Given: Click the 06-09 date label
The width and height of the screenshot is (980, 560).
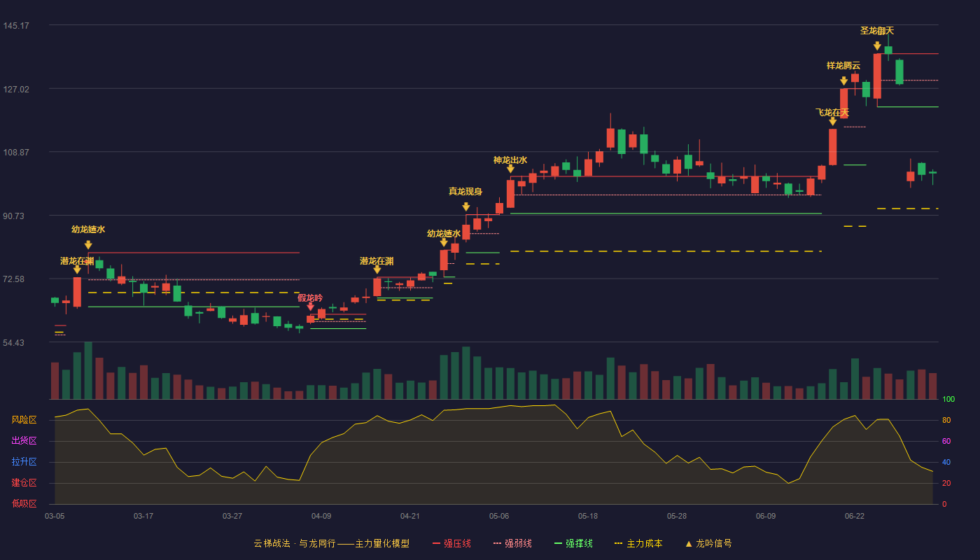Looking at the screenshot, I should (x=766, y=516).
